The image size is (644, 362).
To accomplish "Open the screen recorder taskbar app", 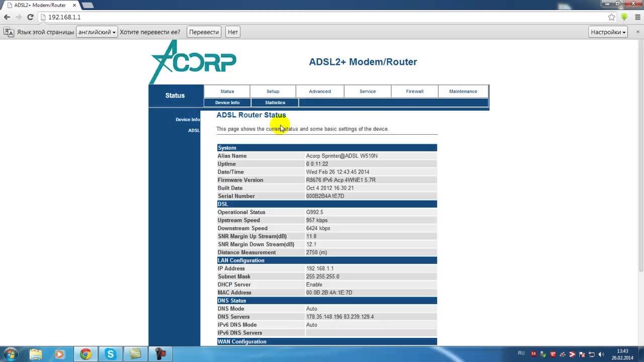I will click(x=160, y=354).
